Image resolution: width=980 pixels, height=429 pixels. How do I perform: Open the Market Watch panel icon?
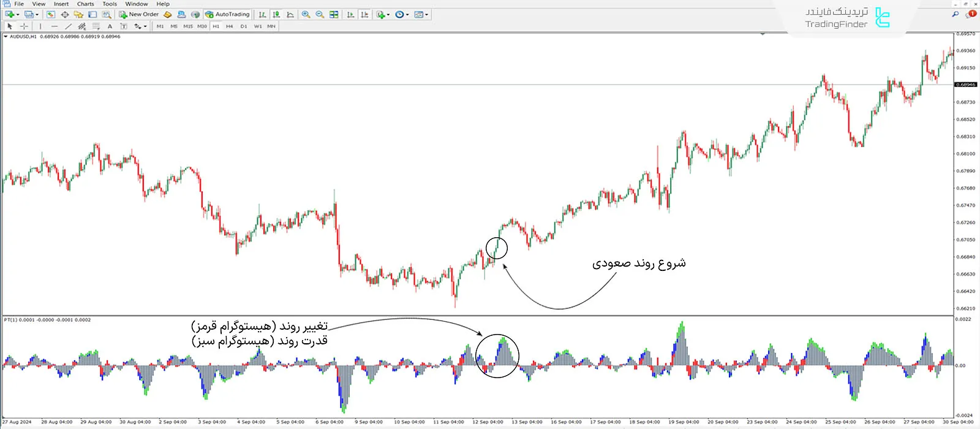(x=50, y=14)
